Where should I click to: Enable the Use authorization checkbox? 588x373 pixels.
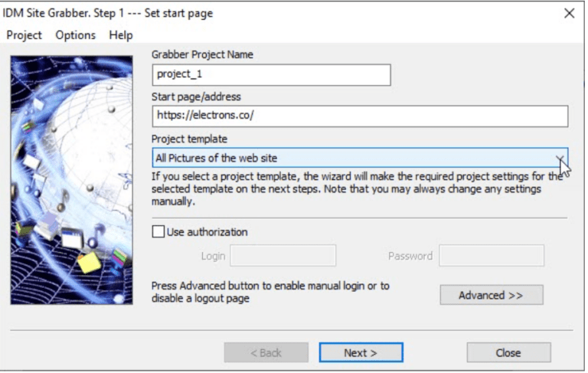pyautogui.click(x=158, y=232)
